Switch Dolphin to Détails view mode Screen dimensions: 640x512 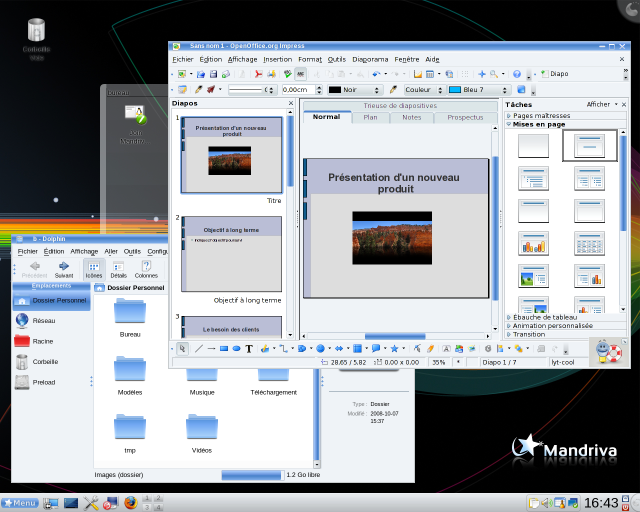click(x=118, y=270)
